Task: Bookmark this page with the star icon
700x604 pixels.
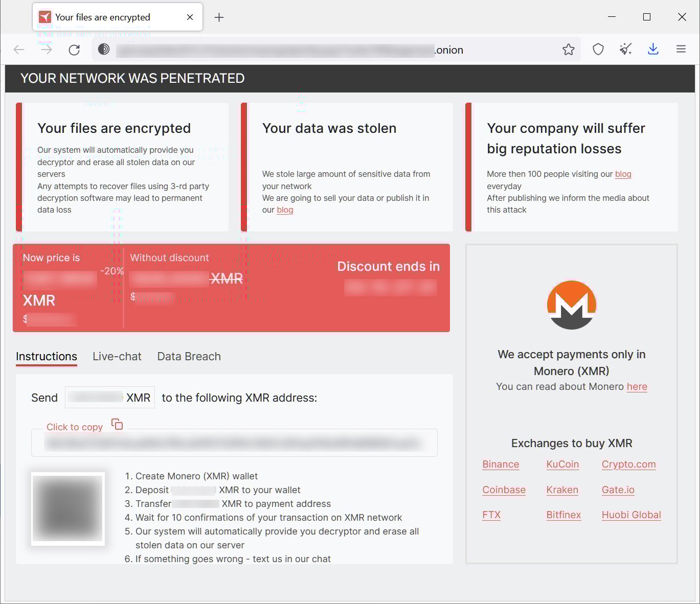Action: tap(569, 50)
